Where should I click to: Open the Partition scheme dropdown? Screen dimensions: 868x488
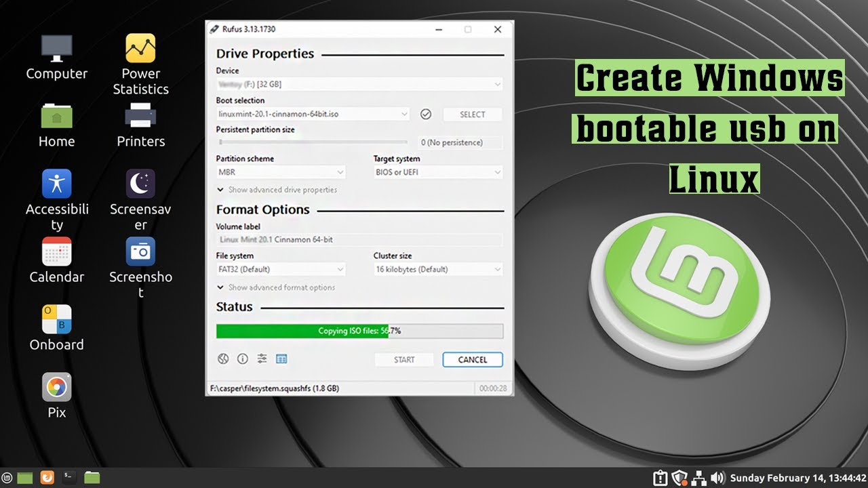point(281,172)
